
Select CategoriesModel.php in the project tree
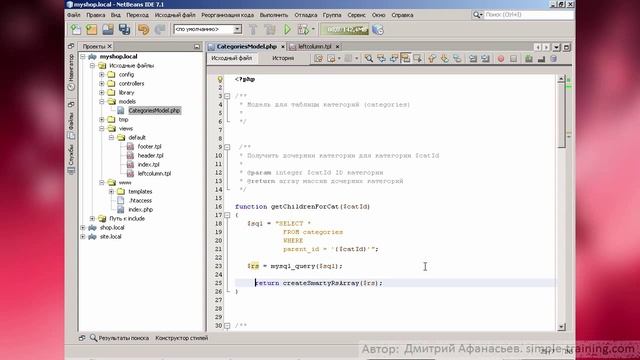[x=154, y=110]
